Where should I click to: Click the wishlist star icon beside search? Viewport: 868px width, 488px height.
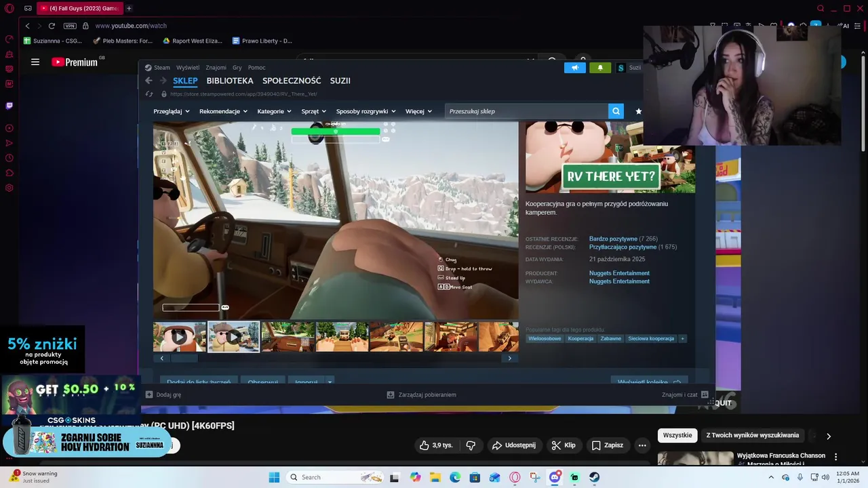point(638,111)
